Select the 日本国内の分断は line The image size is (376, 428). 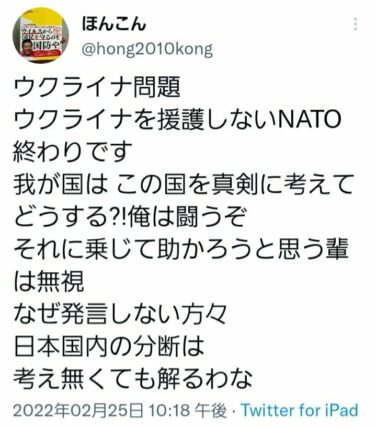(x=109, y=346)
